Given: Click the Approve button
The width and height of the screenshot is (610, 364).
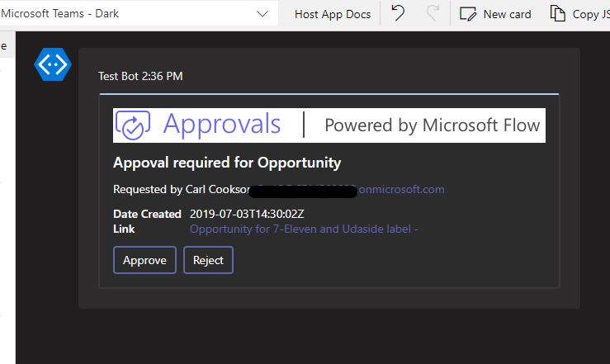Looking at the screenshot, I should [x=144, y=260].
